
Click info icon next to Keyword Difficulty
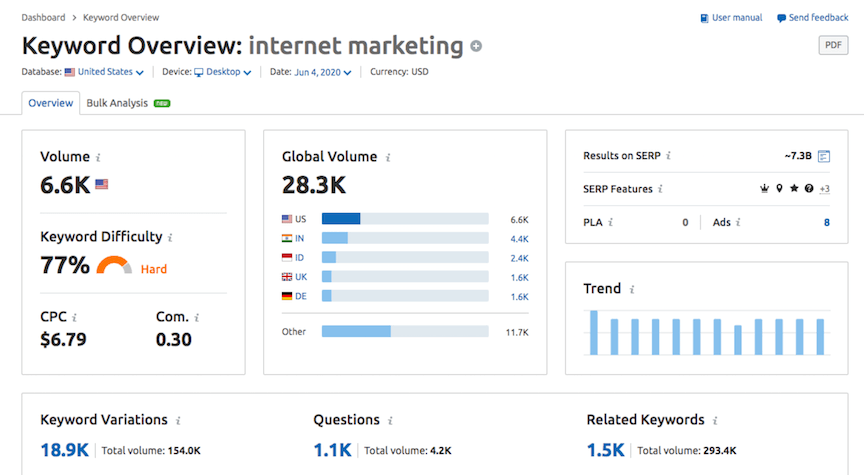point(170,238)
